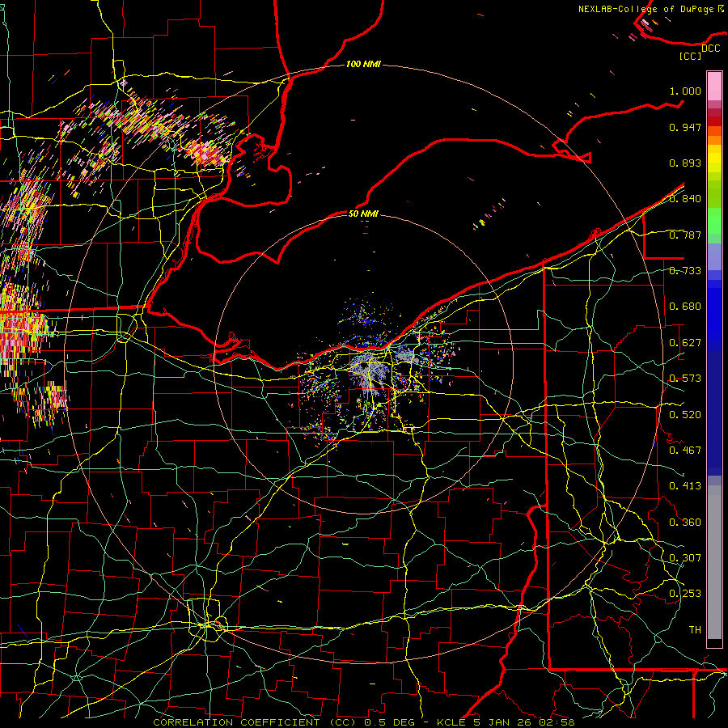Click the 0.893 scale value

click(x=685, y=163)
